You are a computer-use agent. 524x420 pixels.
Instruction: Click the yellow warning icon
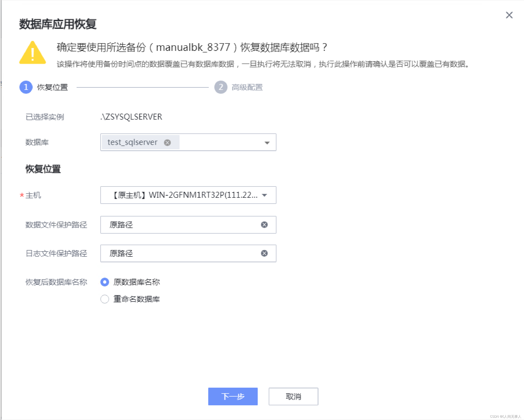coord(33,52)
